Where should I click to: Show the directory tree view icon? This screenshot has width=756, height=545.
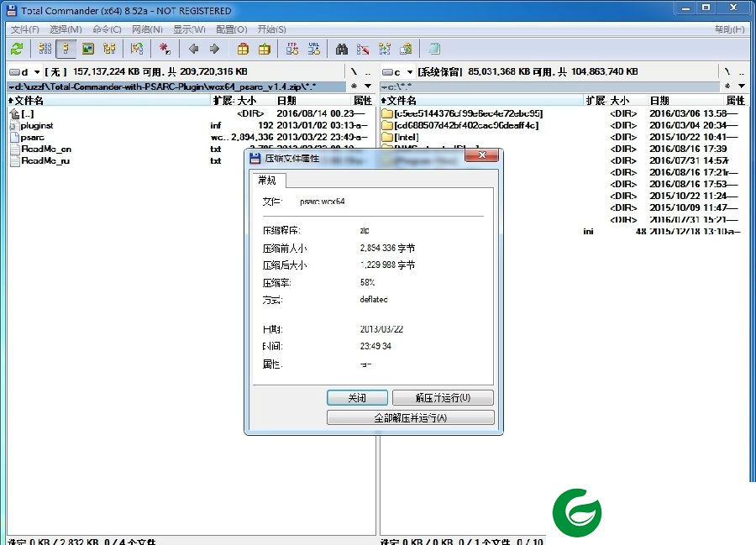109,49
